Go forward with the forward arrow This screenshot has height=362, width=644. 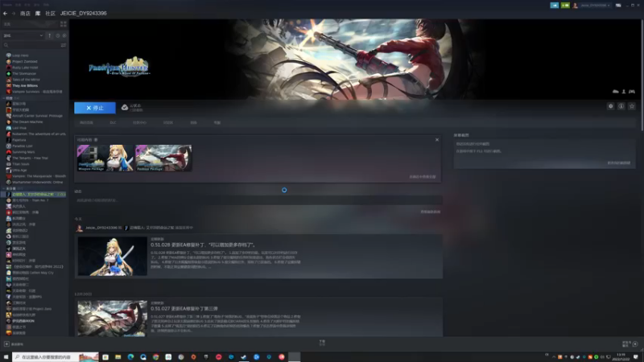[13, 14]
